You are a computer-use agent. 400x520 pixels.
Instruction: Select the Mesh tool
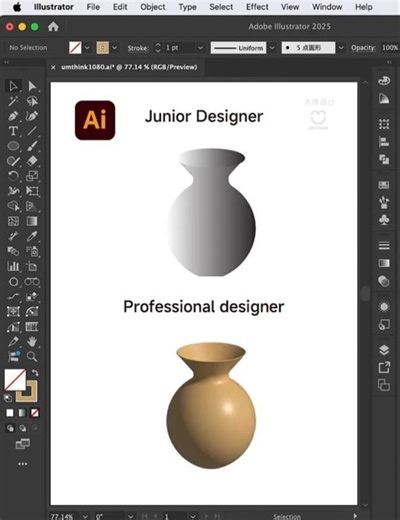[13, 221]
